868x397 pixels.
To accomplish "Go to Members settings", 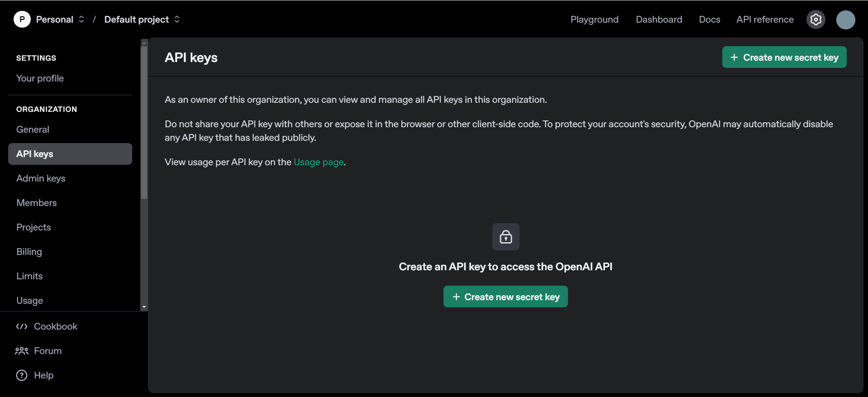I will coord(70,203).
